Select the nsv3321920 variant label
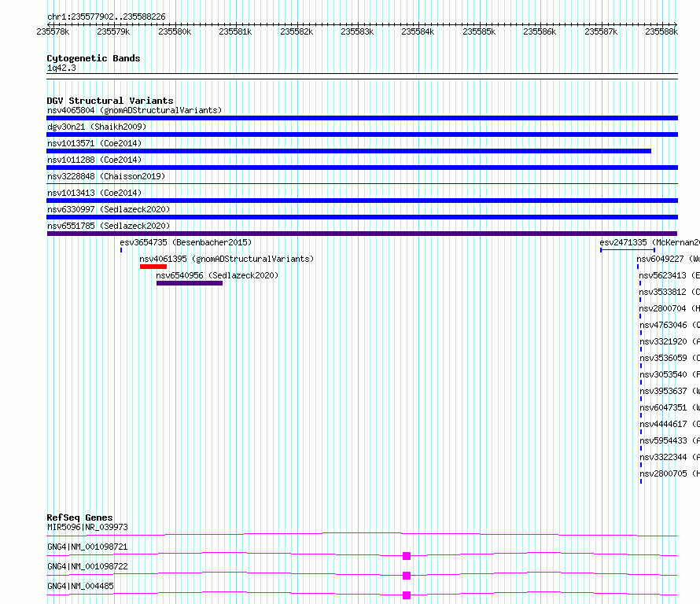Image resolution: width=700 pixels, height=604 pixels. pyautogui.click(x=669, y=341)
